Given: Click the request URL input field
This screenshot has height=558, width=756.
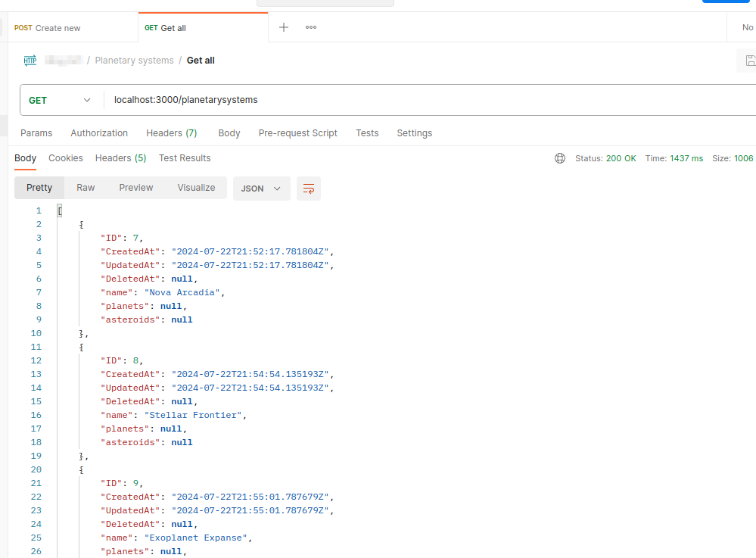Looking at the screenshot, I should tap(429, 100).
